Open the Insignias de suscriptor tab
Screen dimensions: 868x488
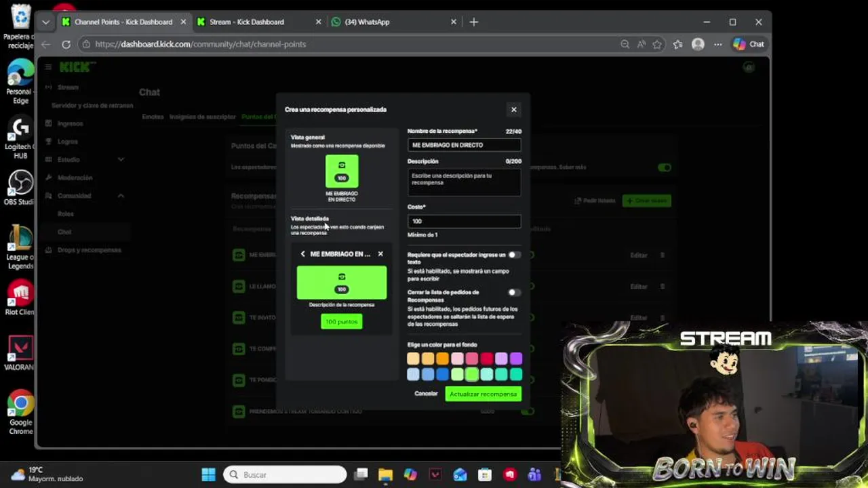(203, 117)
